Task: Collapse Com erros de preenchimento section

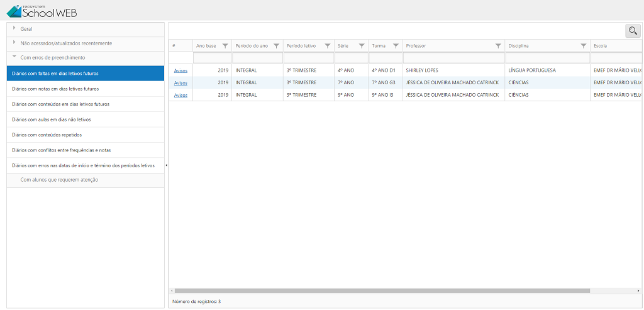Action: (53, 58)
